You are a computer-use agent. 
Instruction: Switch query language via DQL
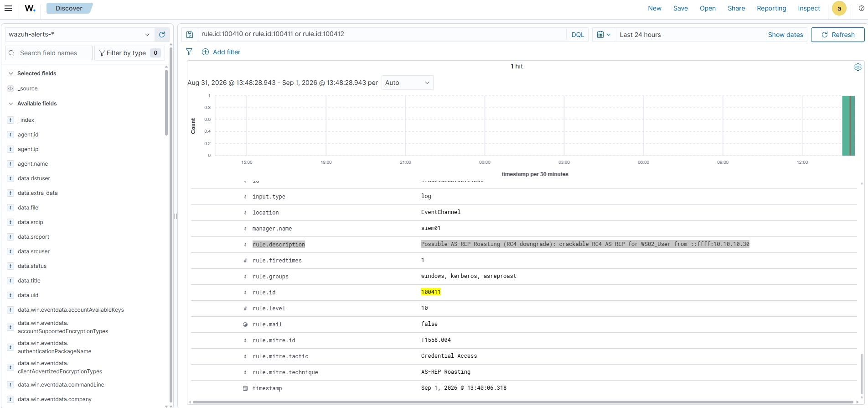click(578, 35)
